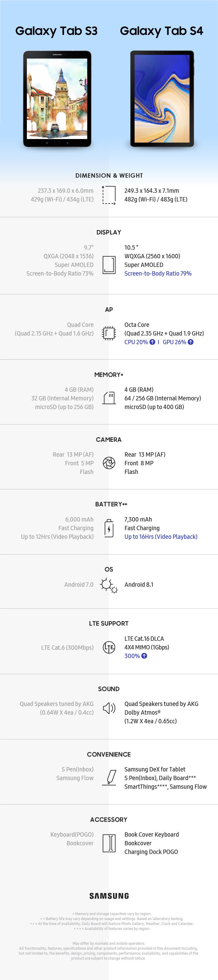The width and height of the screenshot is (218, 980).
Task: Click the LTE circle icon
Action: pos(109,647)
